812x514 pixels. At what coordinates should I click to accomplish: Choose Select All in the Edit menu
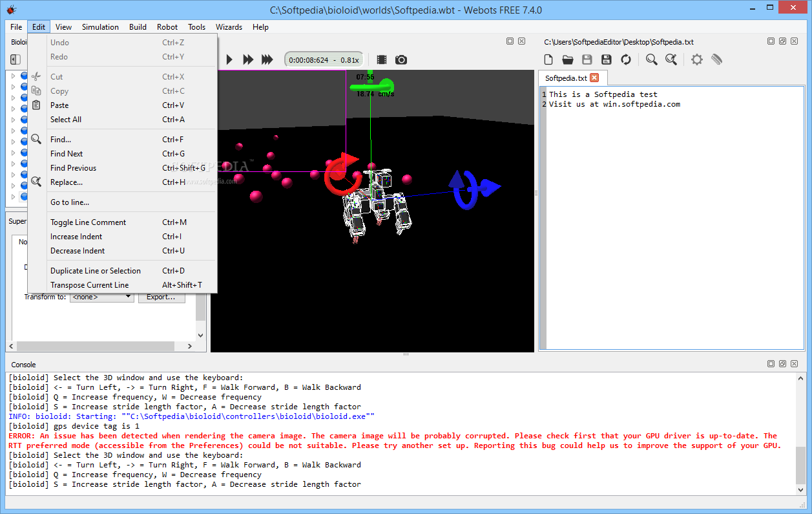(122, 120)
